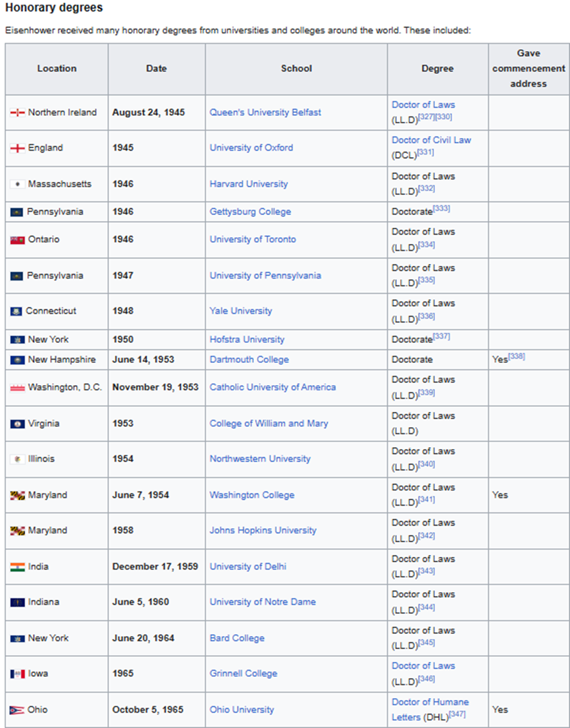Click the New Hampshire flag icon

tap(17, 360)
